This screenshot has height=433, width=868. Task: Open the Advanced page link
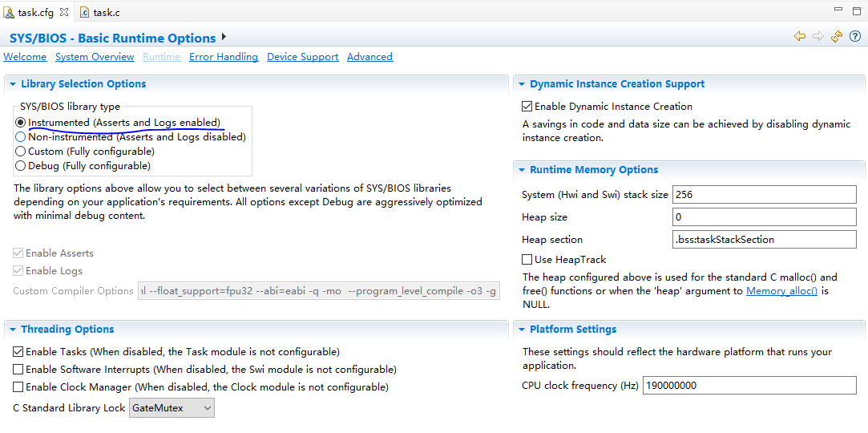point(369,56)
